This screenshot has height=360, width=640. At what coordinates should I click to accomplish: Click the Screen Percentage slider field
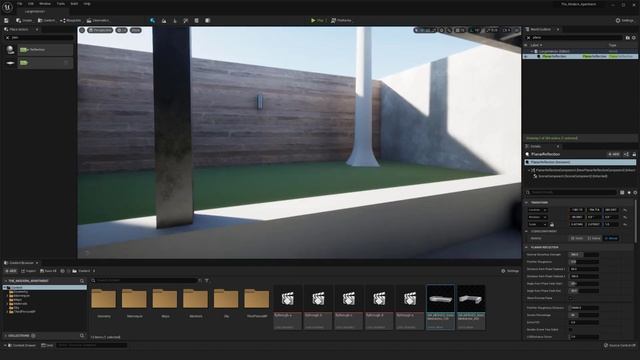pos(584,315)
